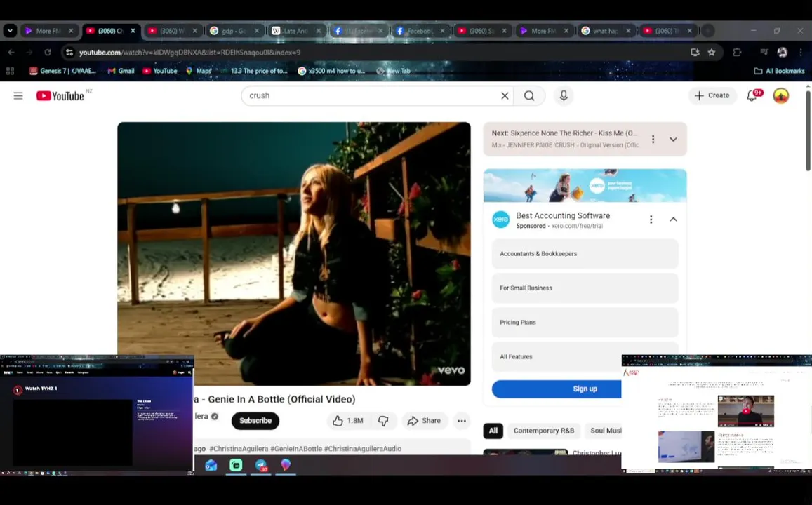
Task: Open a new browser tab
Action: coord(708,31)
